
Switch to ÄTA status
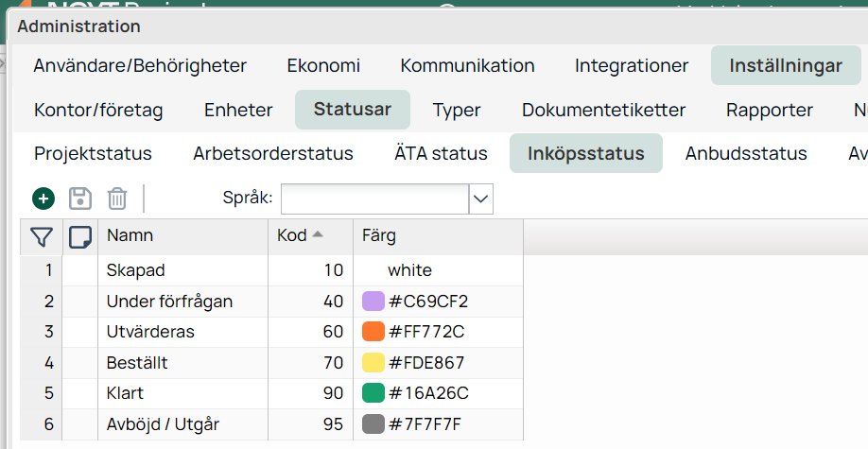coord(442,153)
